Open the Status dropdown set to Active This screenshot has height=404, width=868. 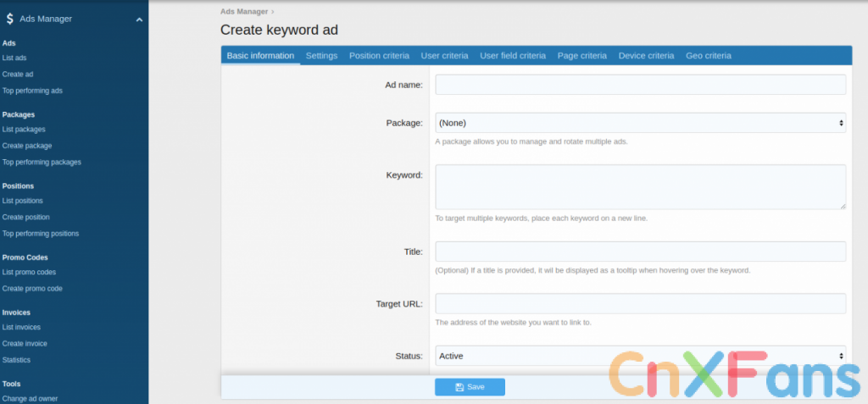coord(640,356)
